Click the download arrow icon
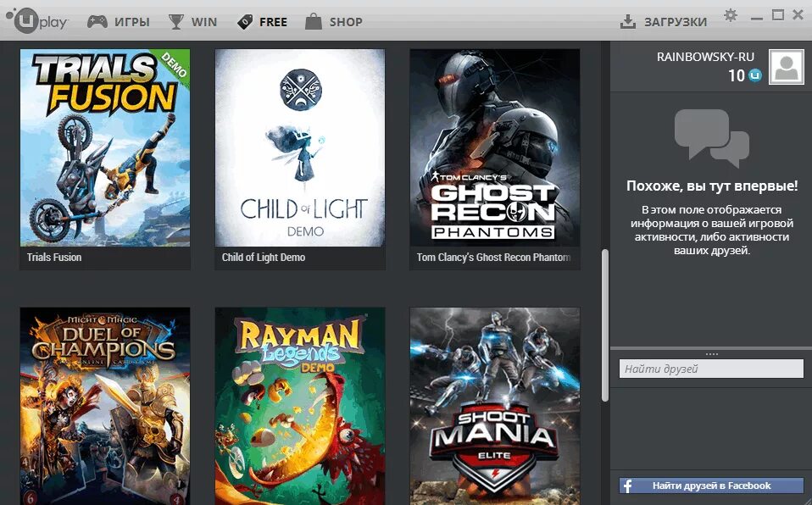The image size is (812, 505). point(627,22)
